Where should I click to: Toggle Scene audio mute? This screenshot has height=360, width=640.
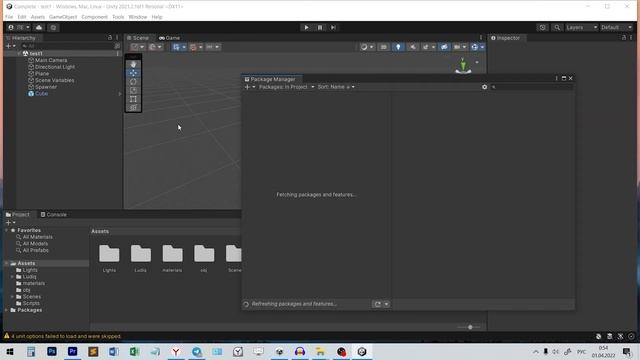[413, 47]
